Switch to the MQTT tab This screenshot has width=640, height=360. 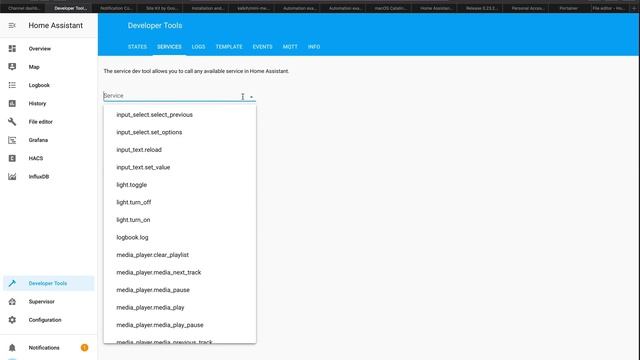click(x=290, y=47)
